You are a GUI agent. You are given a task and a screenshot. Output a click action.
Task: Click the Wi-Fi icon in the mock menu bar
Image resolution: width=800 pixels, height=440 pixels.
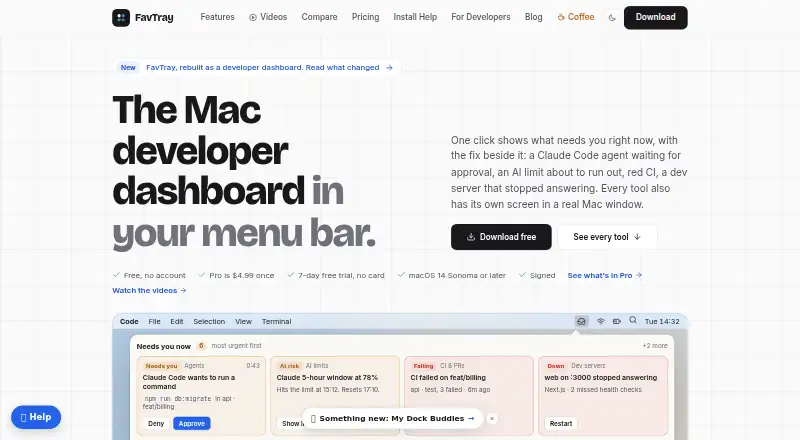(601, 321)
